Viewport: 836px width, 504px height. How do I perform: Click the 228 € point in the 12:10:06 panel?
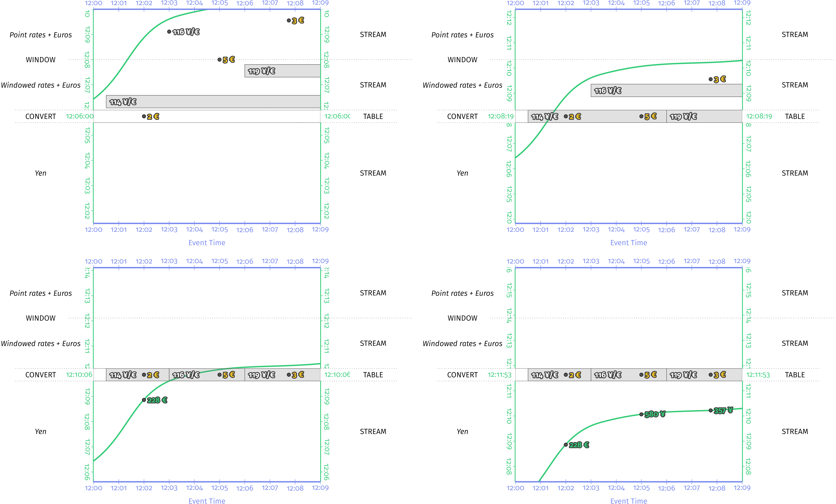point(144,400)
